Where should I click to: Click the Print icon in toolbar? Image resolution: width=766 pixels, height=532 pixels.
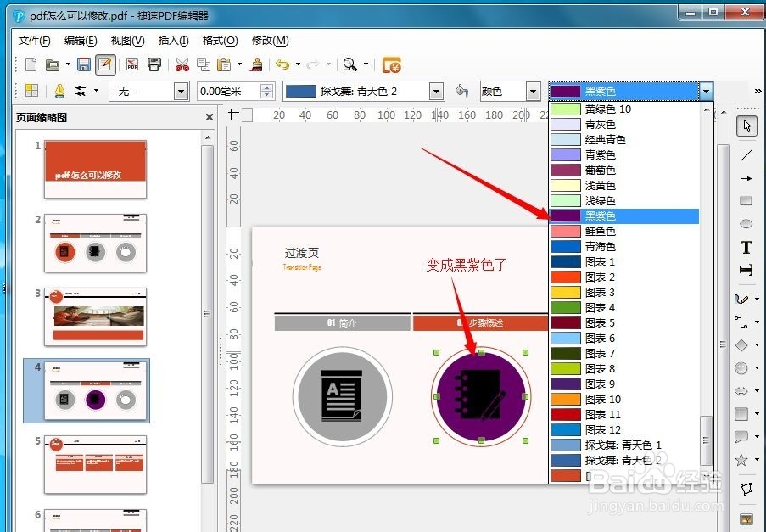click(x=154, y=64)
